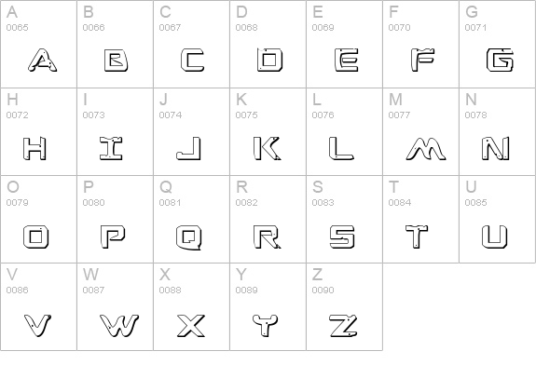Screen dimensions: 536x392
Task: Select the W glyph preview 0087
Action: tap(119, 325)
